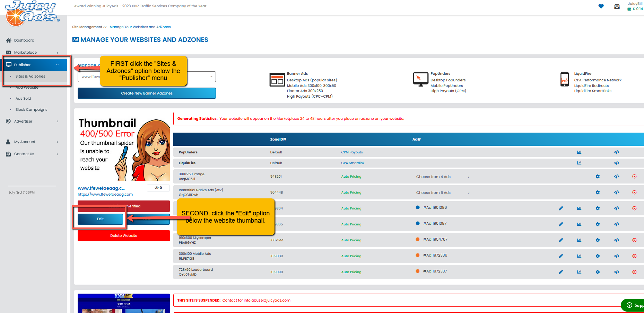644x313 pixels.
Task: Open settings gear for Interstitial Native Ads zone
Action: tap(598, 193)
